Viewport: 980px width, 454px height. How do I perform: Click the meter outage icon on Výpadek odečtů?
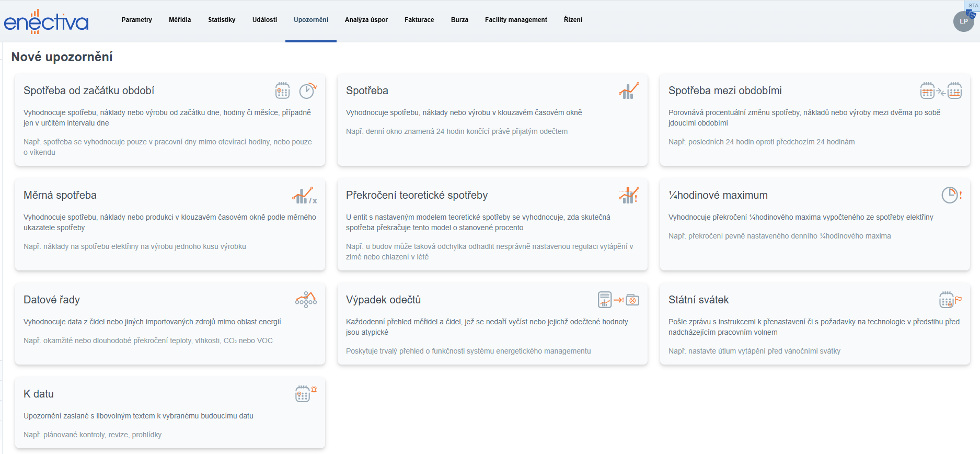(618, 300)
